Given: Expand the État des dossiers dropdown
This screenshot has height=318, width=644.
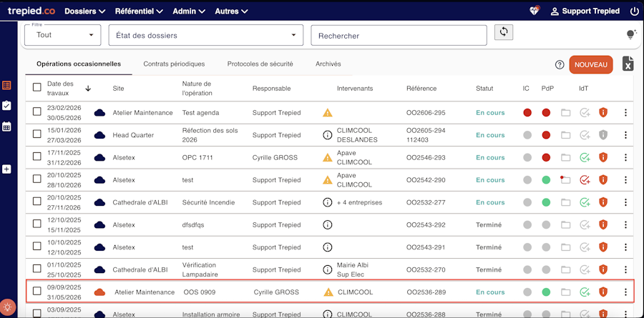Looking at the screenshot, I should pos(205,35).
